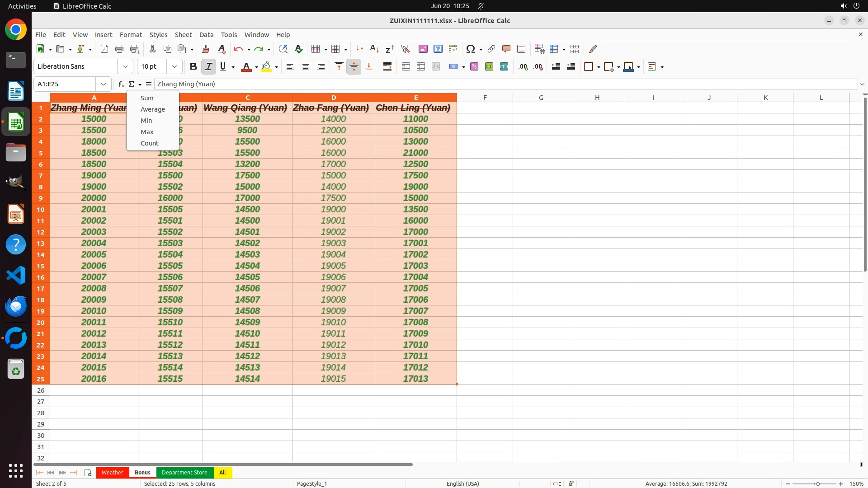Choose Average from the autosum menu

(152, 109)
